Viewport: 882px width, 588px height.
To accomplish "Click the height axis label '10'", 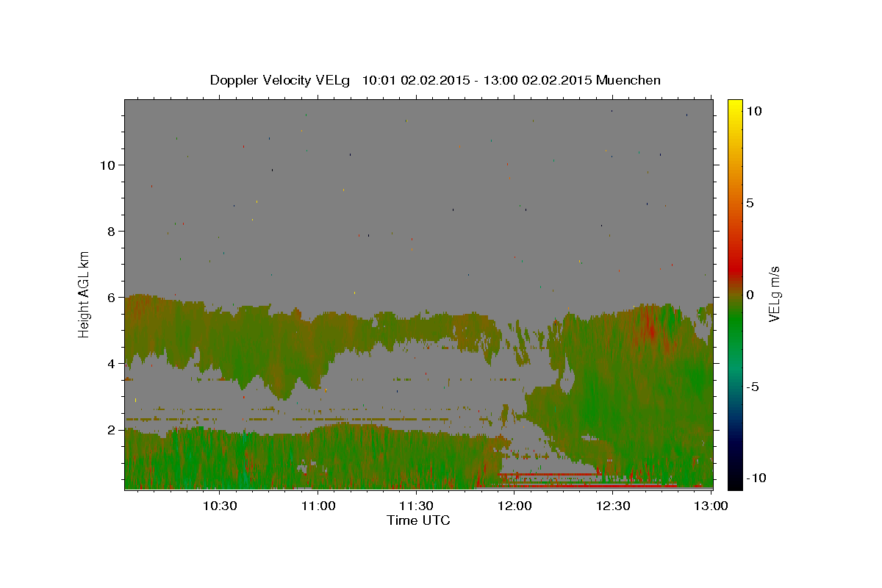I will pos(107,165).
